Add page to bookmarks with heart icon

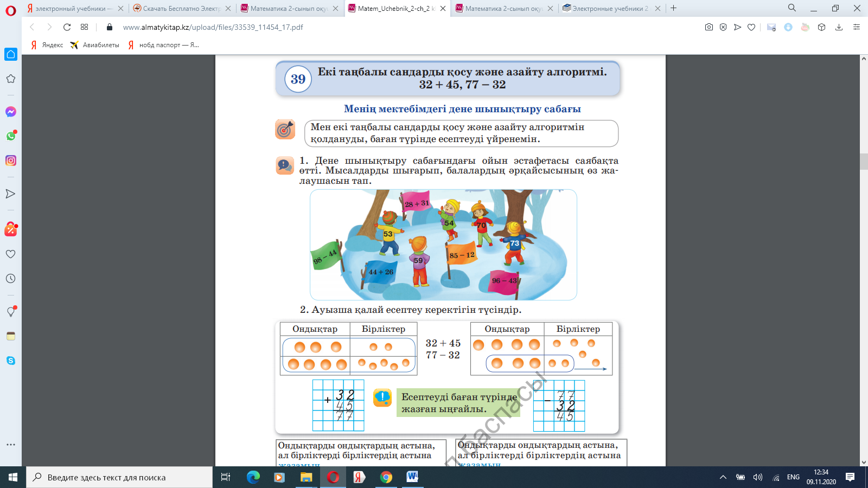tap(751, 27)
